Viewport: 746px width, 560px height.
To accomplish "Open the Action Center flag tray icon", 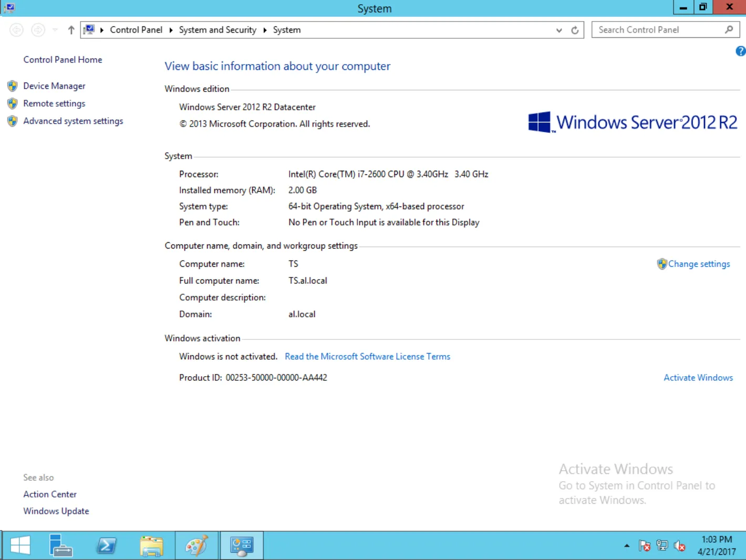I will [645, 546].
